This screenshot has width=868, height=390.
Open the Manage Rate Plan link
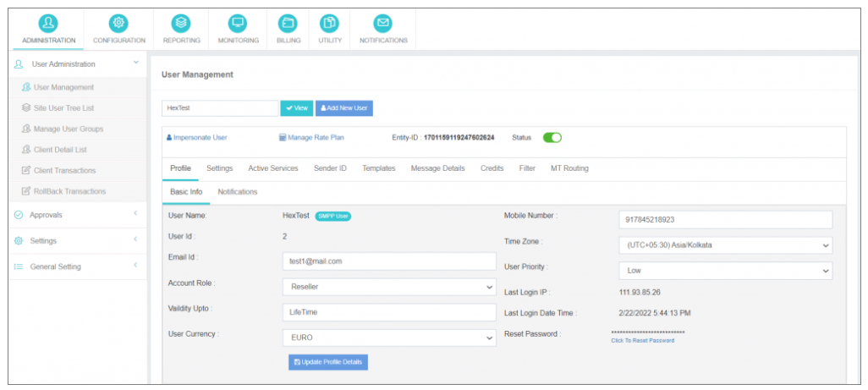coord(311,138)
